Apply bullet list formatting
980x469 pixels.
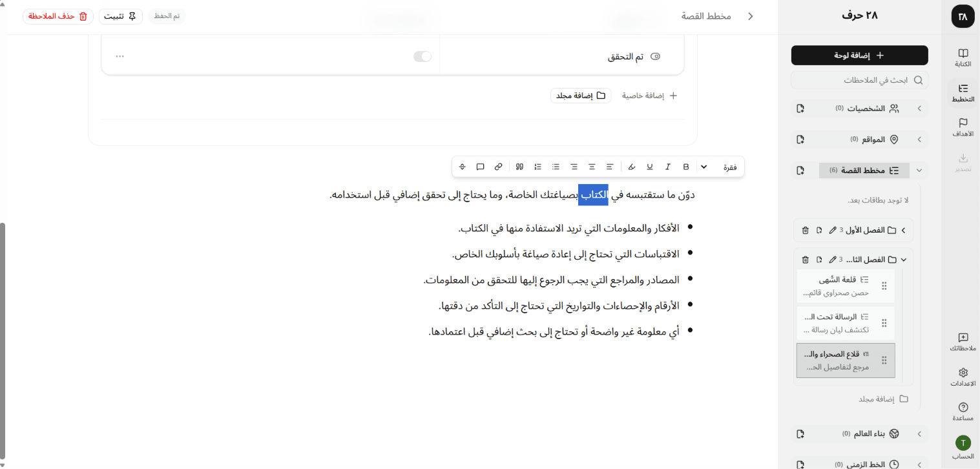[556, 167]
